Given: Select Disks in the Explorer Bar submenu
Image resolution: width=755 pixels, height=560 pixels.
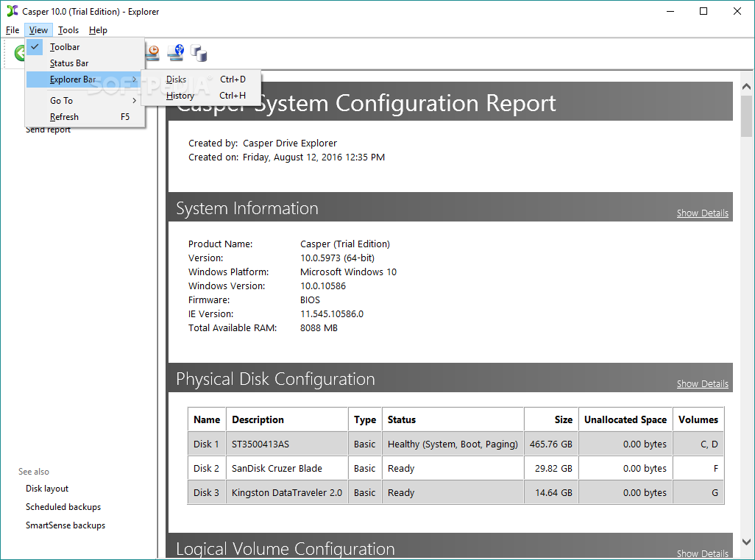Looking at the screenshot, I should coord(202,79).
